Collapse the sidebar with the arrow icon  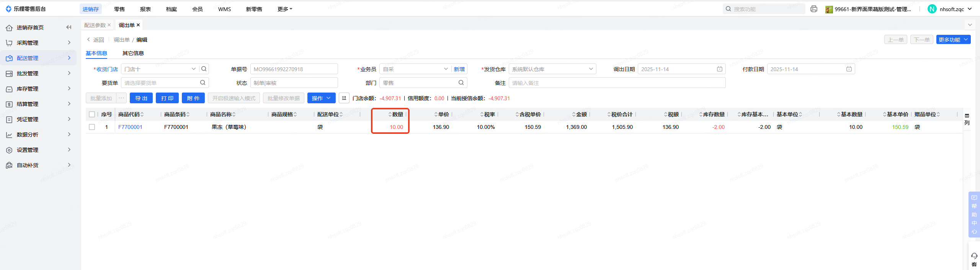[69, 27]
